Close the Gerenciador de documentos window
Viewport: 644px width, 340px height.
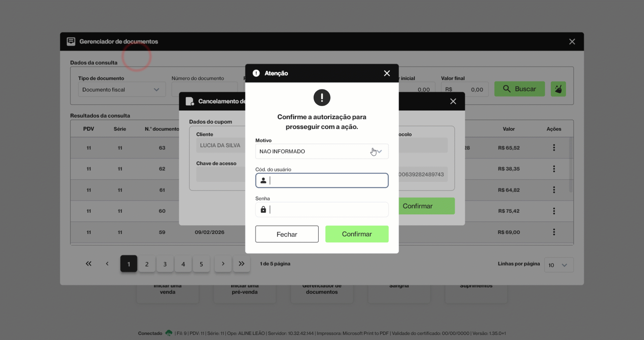coord(572,42)
